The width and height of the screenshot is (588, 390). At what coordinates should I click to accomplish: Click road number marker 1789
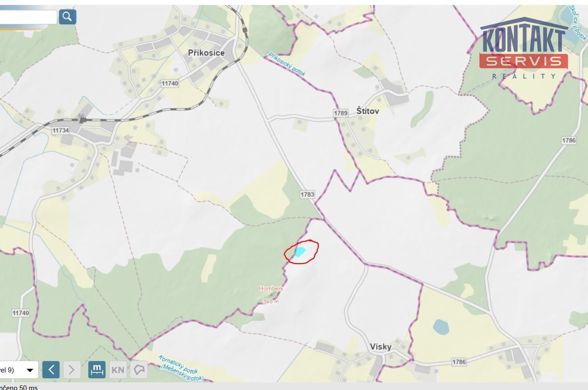click(341, 113)
